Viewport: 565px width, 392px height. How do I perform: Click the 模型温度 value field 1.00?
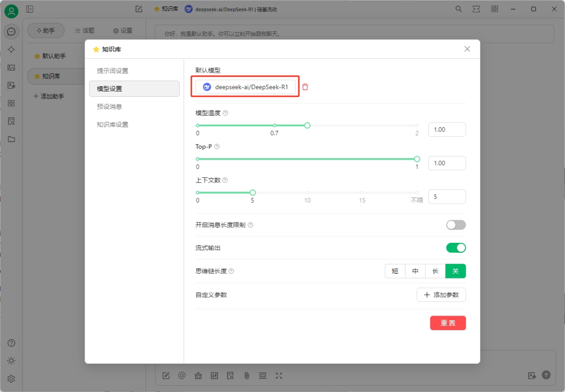(447, 129)
